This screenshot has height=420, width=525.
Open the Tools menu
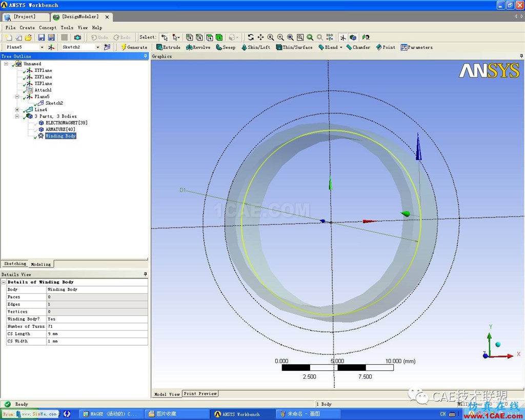pyautogui.click(x=67, y=28)
